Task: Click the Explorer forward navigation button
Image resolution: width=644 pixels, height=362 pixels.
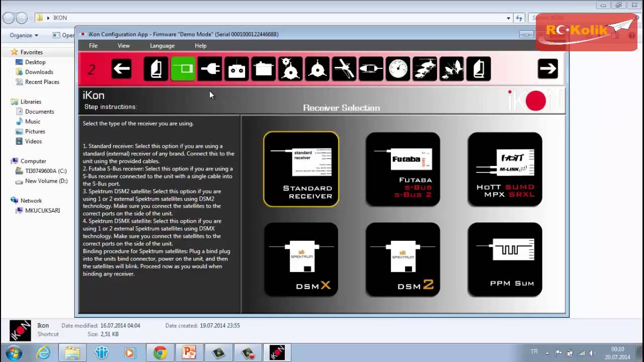Action: [x=22, y=18]
